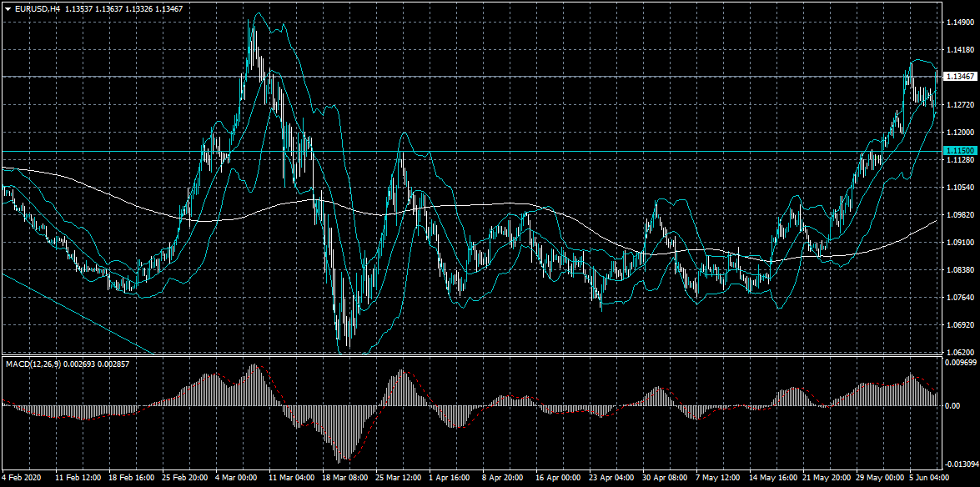Click the 16 Apr 00:00 time label

558,478
